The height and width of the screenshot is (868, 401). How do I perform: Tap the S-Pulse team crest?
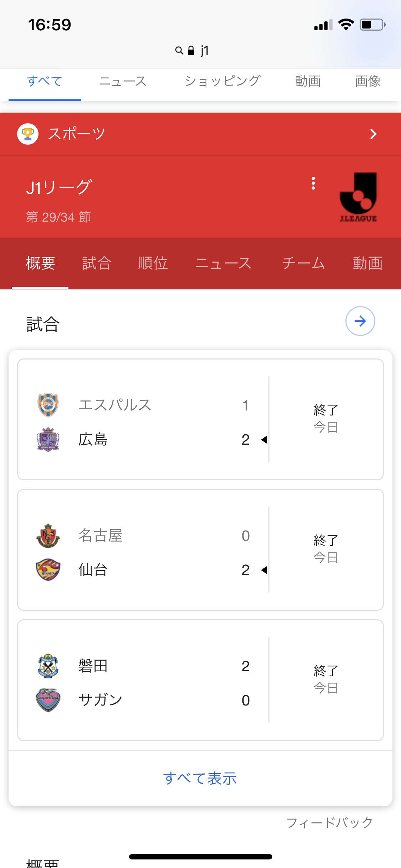point(48,405)
